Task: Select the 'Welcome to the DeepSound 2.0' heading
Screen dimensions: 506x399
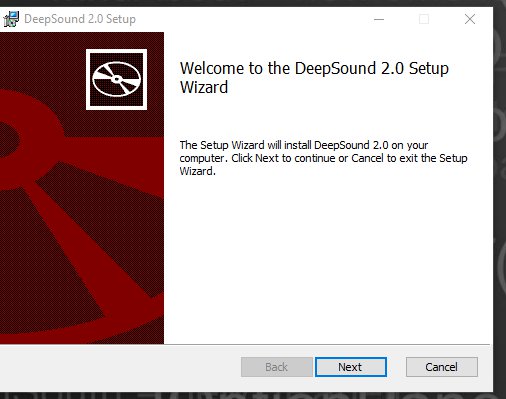Action: pos(314,68)
